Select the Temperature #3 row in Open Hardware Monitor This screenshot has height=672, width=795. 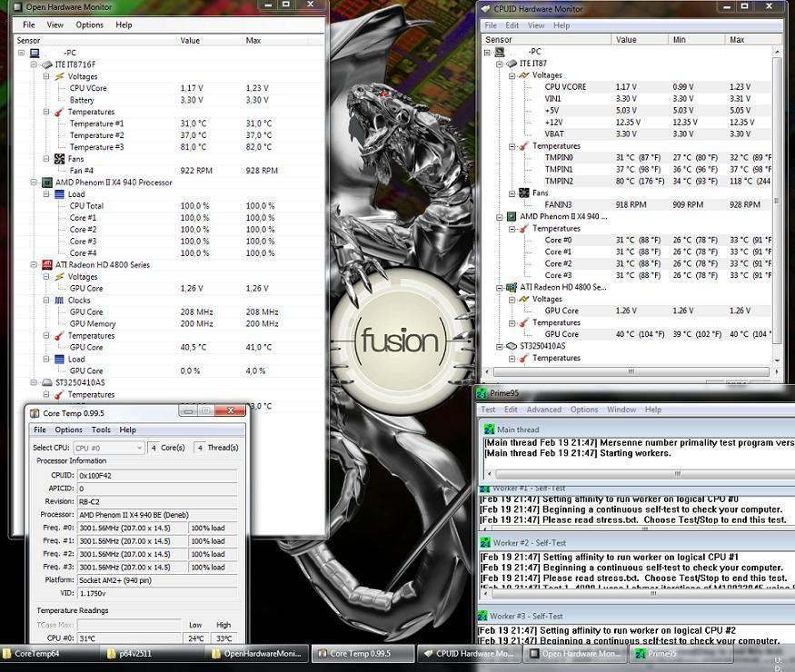(170, 147)
